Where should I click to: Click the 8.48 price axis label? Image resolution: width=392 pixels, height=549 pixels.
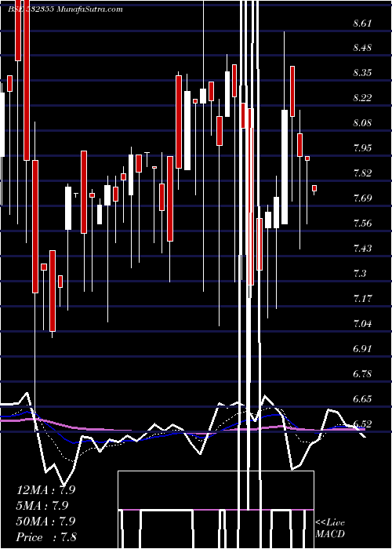pos(362,48)
